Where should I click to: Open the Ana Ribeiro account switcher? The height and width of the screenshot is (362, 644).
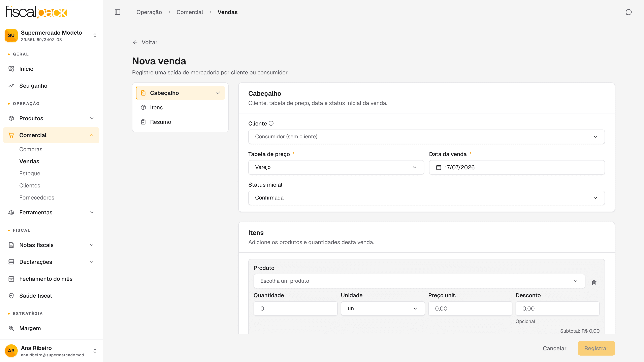tap(51, 351)
